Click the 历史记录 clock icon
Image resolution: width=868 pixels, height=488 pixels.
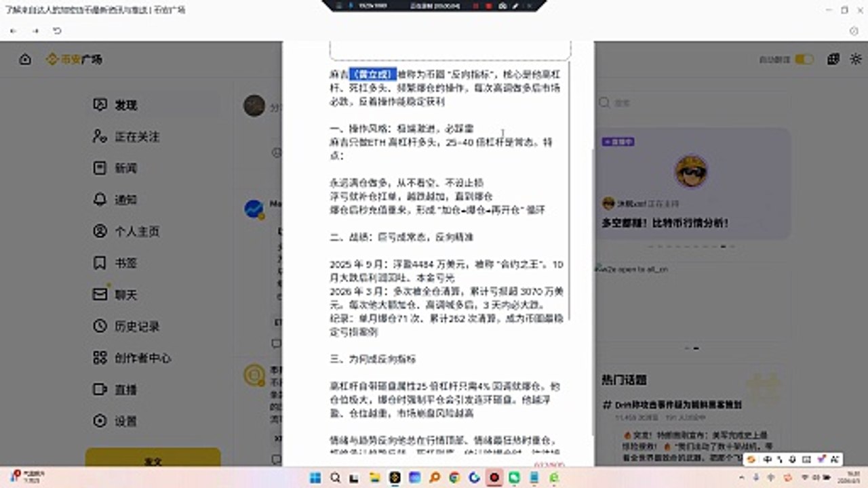(x=100, y=326)
